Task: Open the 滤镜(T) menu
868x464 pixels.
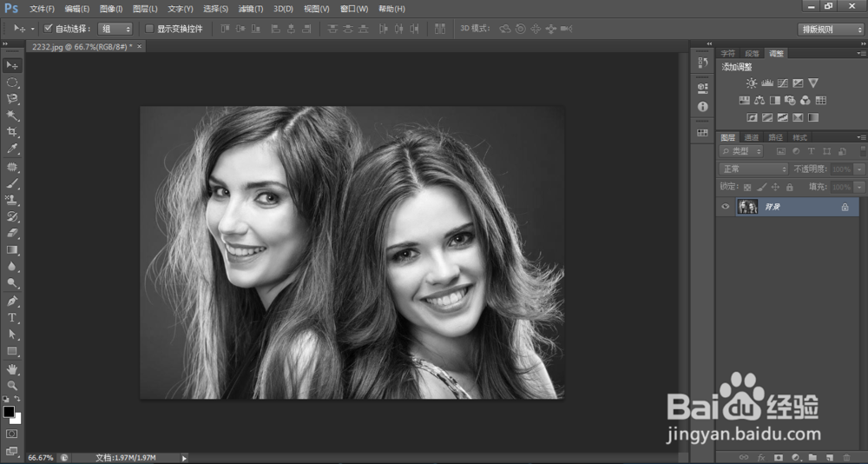Action: tap(251, 9)
